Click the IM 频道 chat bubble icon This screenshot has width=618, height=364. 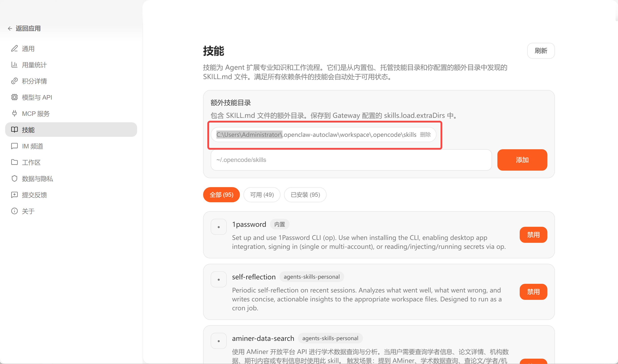tap(14, 146)
